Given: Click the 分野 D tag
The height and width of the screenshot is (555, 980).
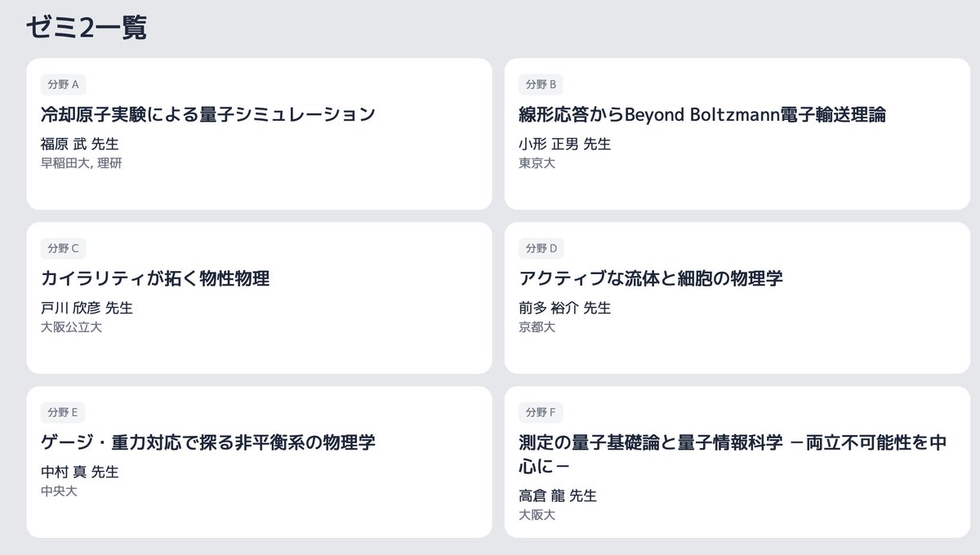Looking at the screenshot, I should tap(541, 249).
